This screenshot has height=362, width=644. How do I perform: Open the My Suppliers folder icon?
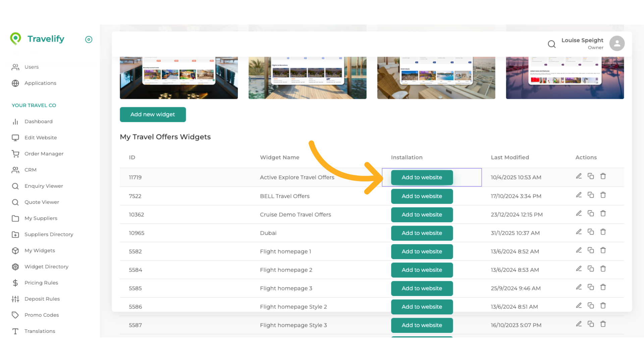tap(15, 218)
